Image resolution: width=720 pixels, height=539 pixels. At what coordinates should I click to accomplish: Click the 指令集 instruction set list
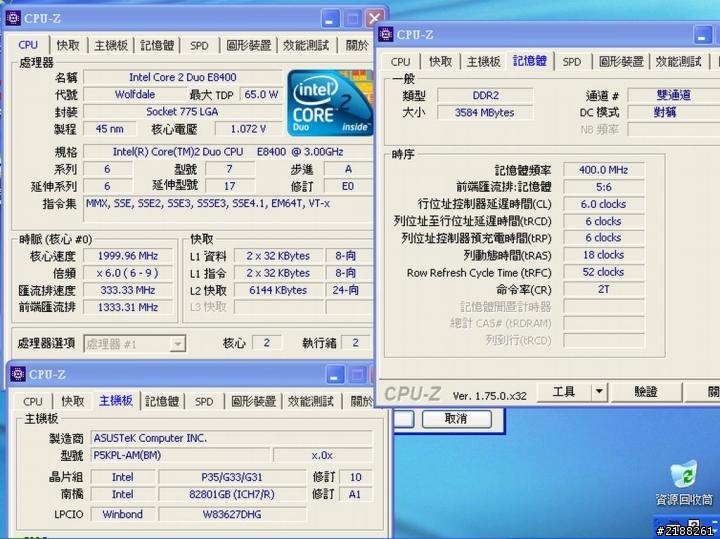tap(228, 209)
